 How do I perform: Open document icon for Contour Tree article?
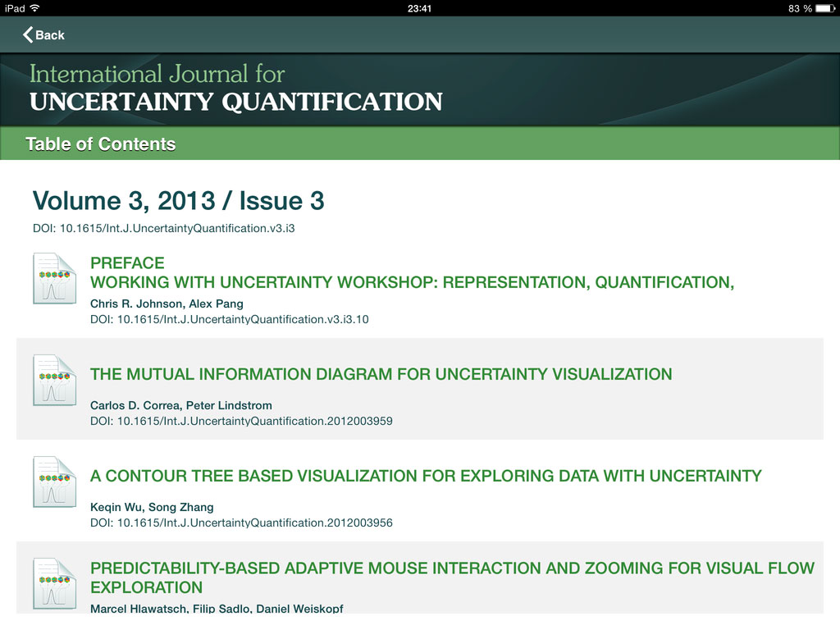coord(54,482)
